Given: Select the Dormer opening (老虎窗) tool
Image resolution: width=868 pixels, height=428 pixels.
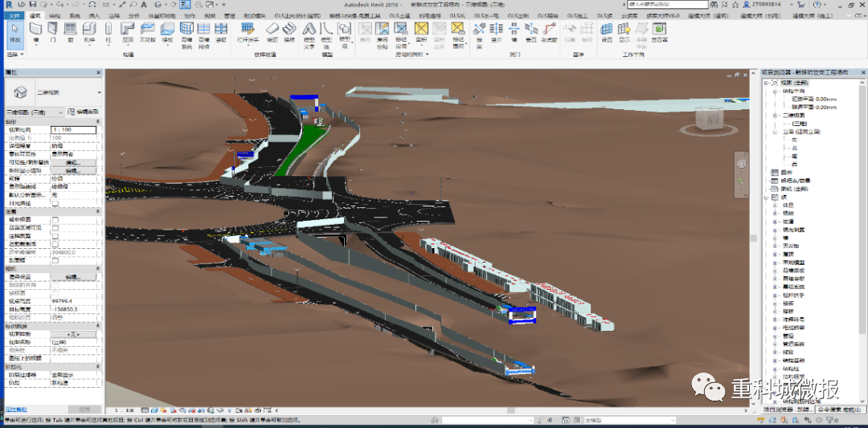Looking at the screenshot, I should pyautogui.click(x=549, y=33).
